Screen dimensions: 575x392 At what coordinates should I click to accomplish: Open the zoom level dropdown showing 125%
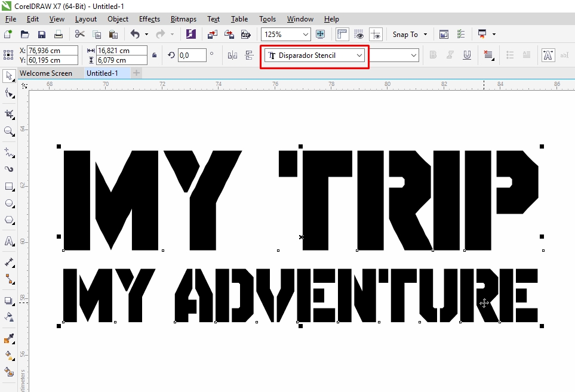305,34
